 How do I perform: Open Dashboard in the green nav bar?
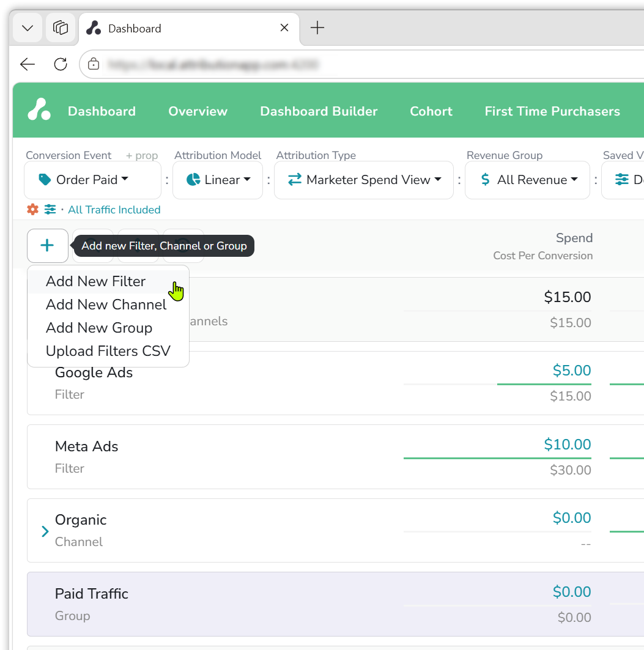pos(102,111)
